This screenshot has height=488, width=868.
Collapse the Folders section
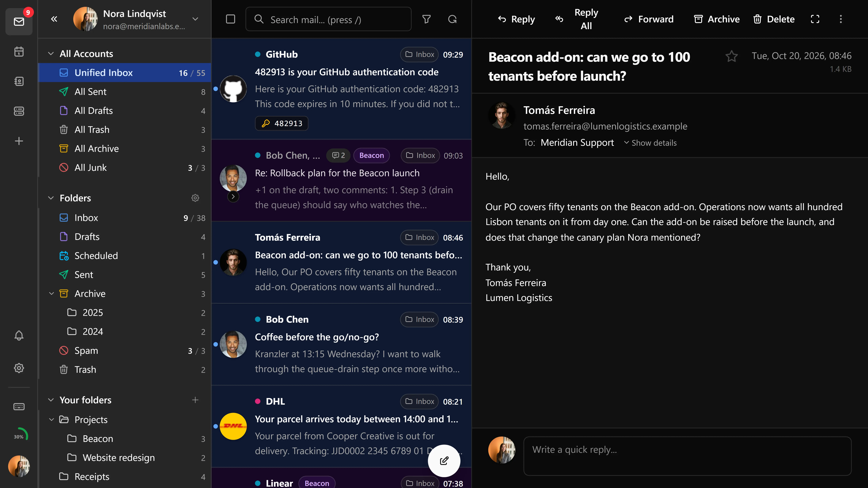pyautogui.click(x=51, y=198)
